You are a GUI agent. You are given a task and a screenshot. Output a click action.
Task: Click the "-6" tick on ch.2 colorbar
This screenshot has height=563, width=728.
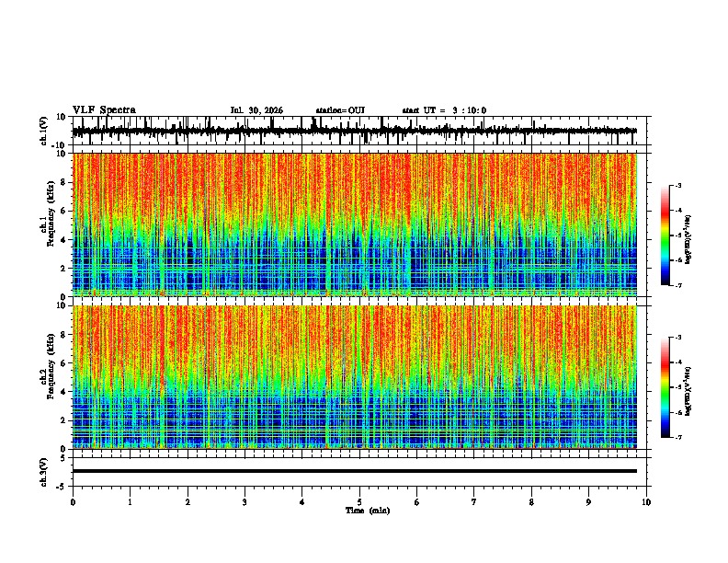(x=678, y=412)
